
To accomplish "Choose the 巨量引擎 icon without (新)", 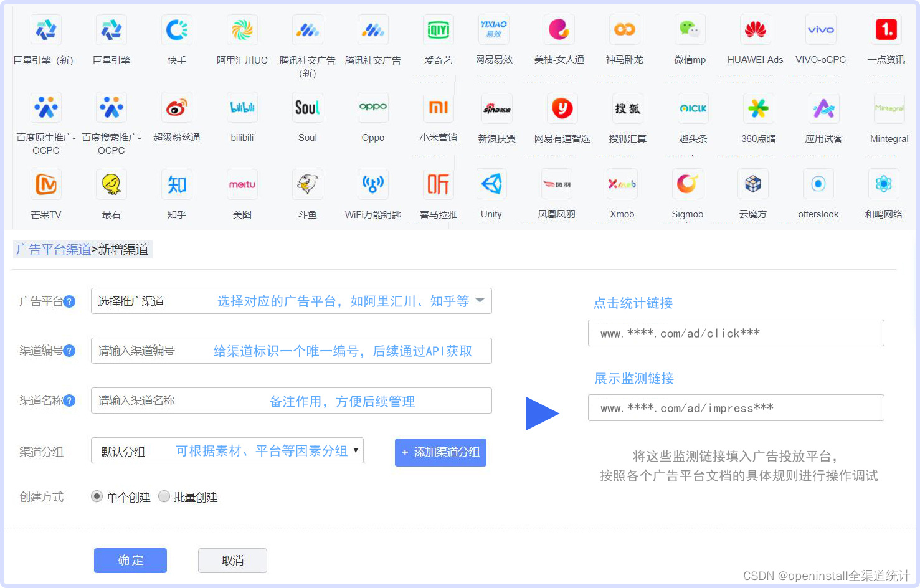I will (111, 30).
